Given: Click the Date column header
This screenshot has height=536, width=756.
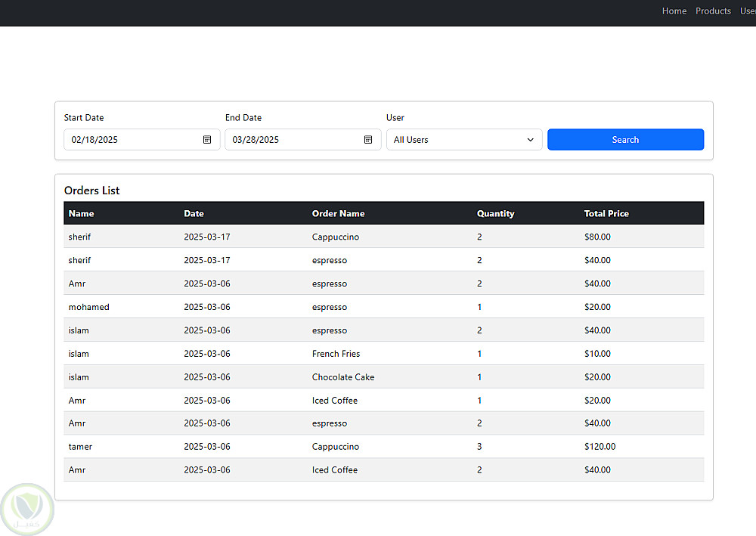Looking at the screenshot, I should click(x=194, y=213).
